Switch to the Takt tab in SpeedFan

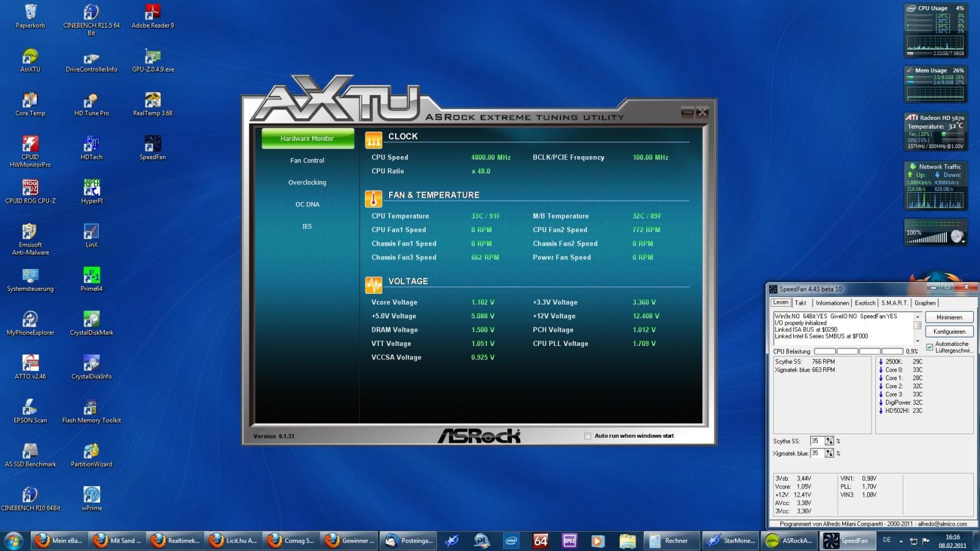801,303
